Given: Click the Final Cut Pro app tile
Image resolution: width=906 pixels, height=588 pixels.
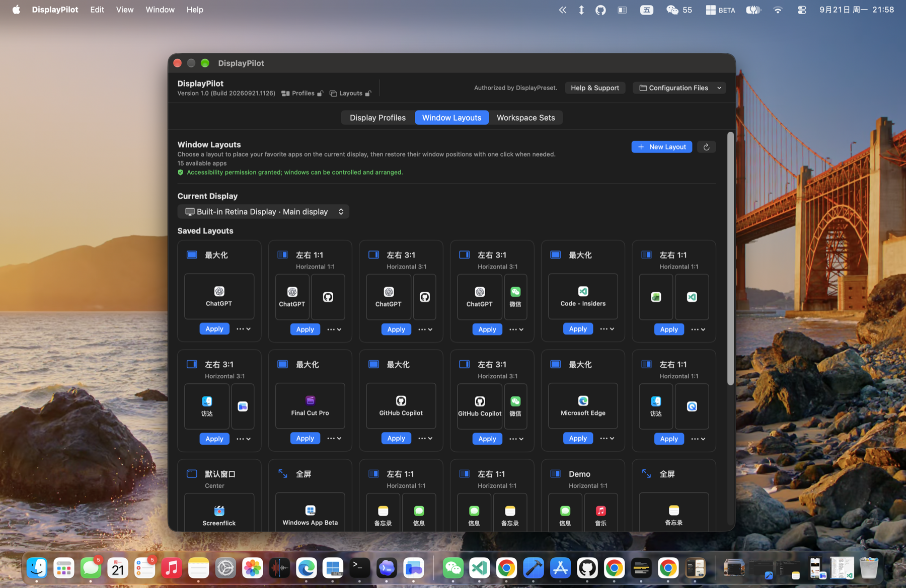Looking at the screenshot, I should tap(310, 406).
